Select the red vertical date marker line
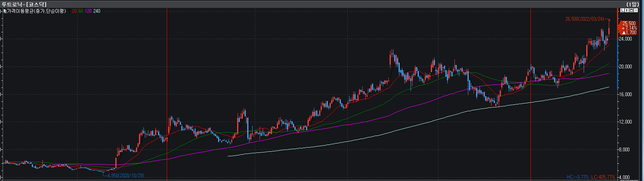The image size is (644, 181). coord(530,113)
